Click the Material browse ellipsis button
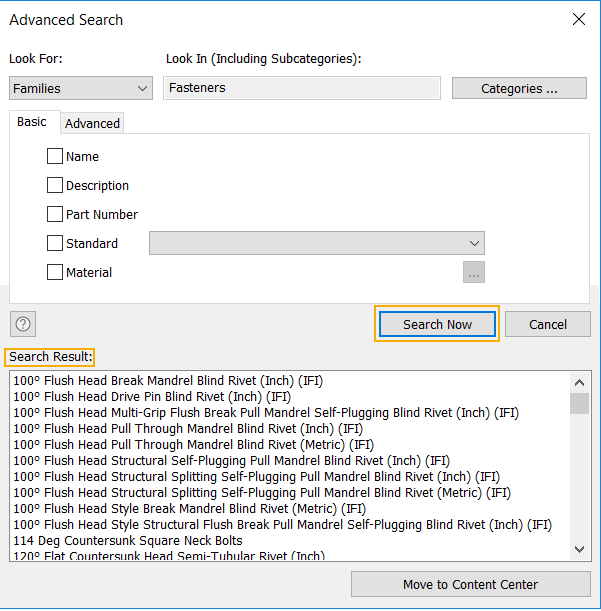The image size is (601, 611). click(473, 272)
